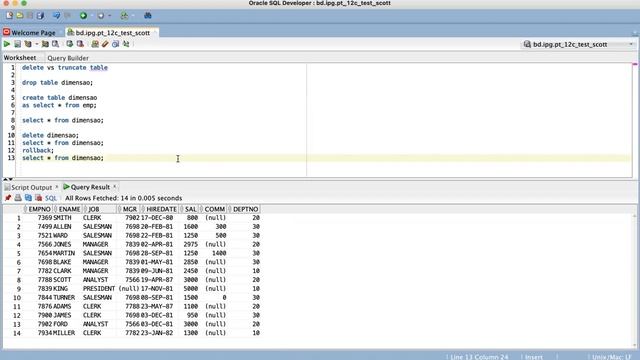Click editor line 12 'rollback;'
640x360 pixels.
point(38,150)
